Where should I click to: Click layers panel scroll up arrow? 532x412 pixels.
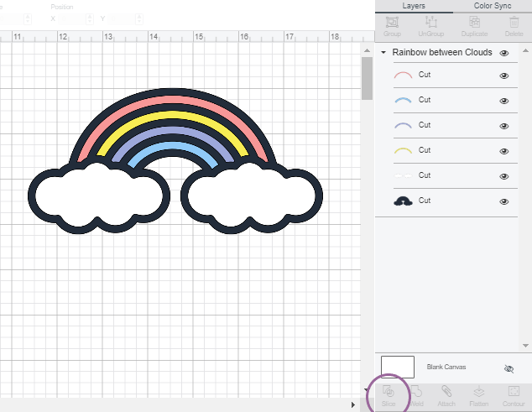(x=525, y=50)
